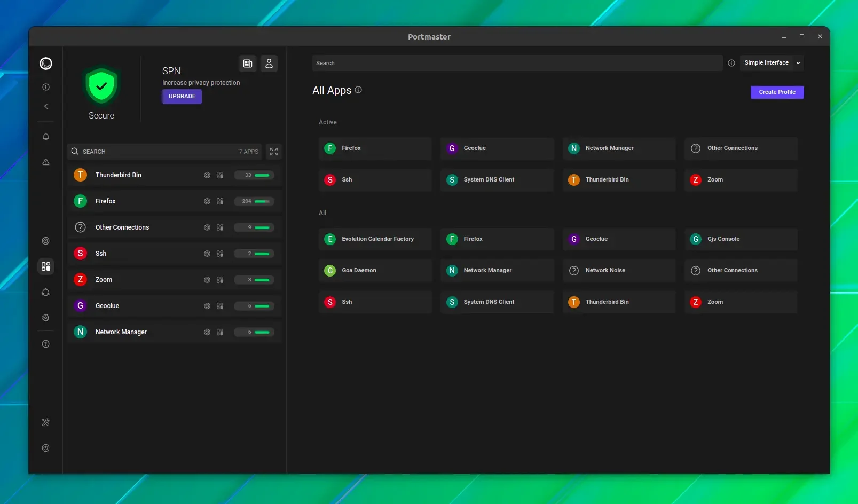This screenshot has height=504, width=858.
Task: Open Thunderbird Bin card under Active
Action: pyautogui.click(x=619, y=180)
